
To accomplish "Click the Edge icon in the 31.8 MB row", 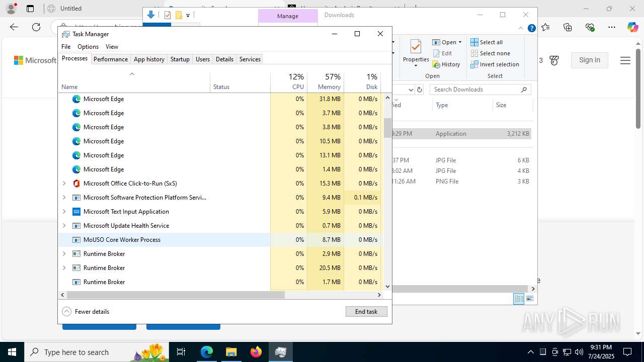I will pos(76,99).
